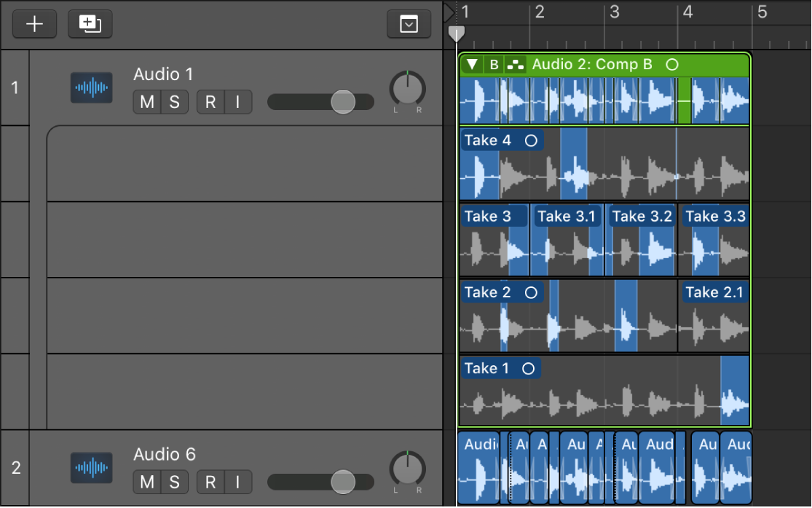Collapse the Comp B take folder disclosure triangle
The image size is (812, 508).
click(472, 64)
